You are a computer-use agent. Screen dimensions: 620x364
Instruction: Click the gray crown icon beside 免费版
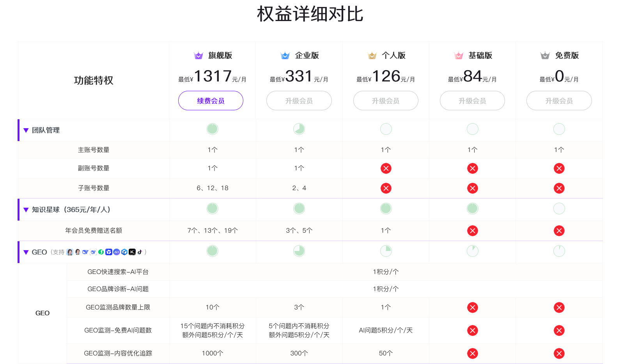coord(545,56)
